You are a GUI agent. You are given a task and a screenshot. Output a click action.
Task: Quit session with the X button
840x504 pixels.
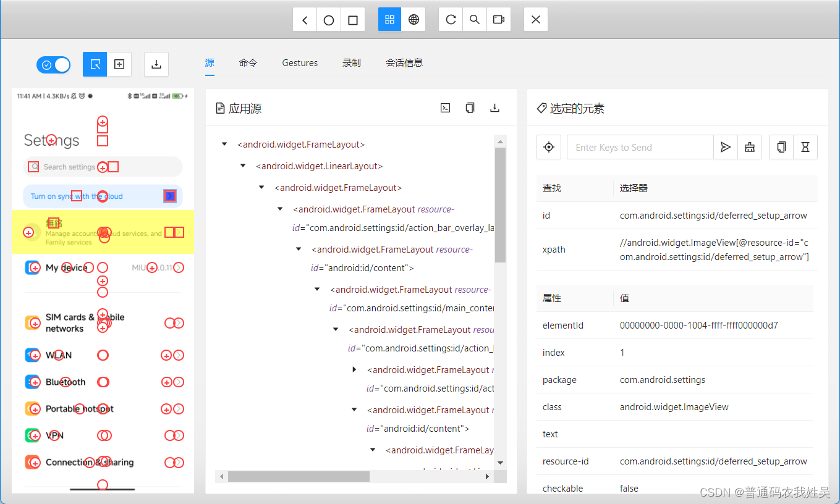pos(536,20)
